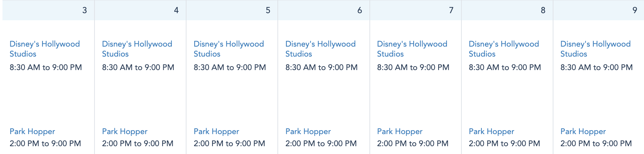Screen dimensions: 644x154
Task: Open Disney's Hollywood Studios link for day 9
Action: pyautogui.click(x=595, y=49)
